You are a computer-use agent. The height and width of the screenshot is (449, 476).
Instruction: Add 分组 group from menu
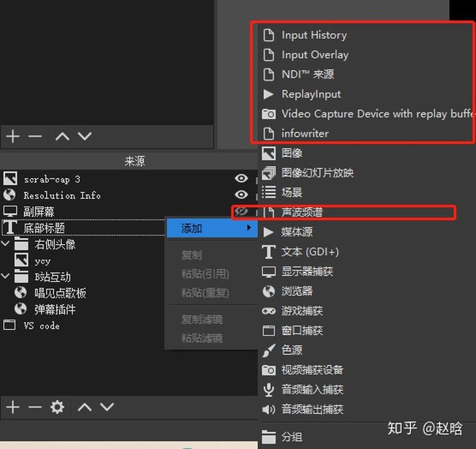(367, 437)
